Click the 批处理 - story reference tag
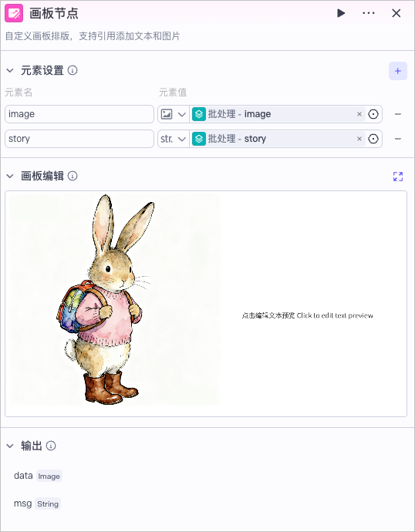Screen dimensions: 415x532 [x=278, y=139]
